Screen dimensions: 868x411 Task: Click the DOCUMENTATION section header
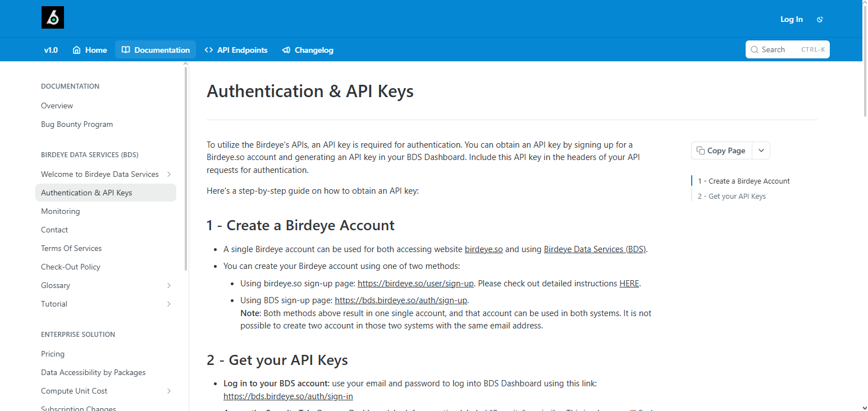[70, 86]
